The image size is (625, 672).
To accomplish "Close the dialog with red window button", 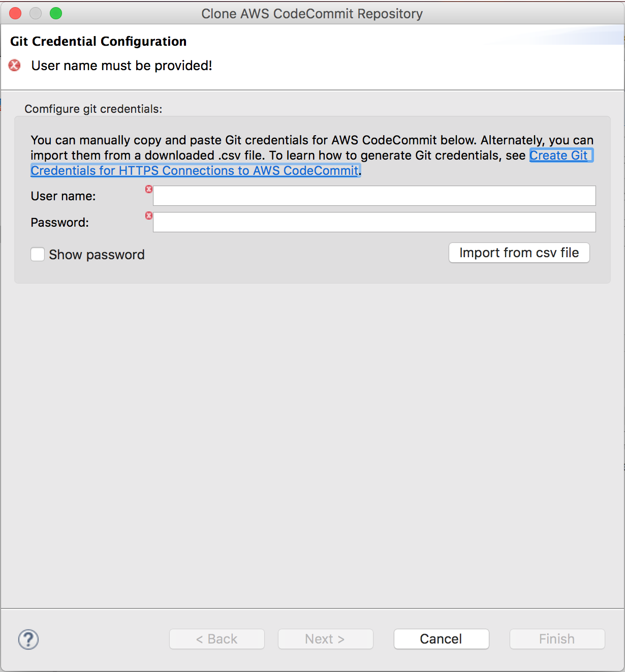I will tap(15, 13).
